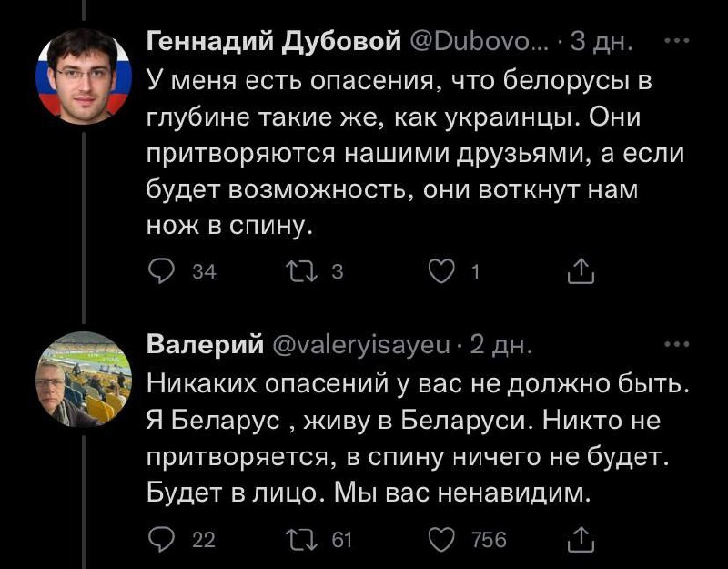The image size is (728, 569).
Task: Open Дубовой's tweet text about белорусы
Action: click(409, 152)
